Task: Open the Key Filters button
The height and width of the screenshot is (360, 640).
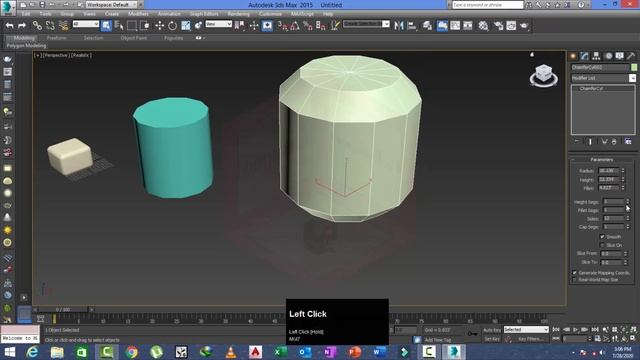Action: coord(530,339)
